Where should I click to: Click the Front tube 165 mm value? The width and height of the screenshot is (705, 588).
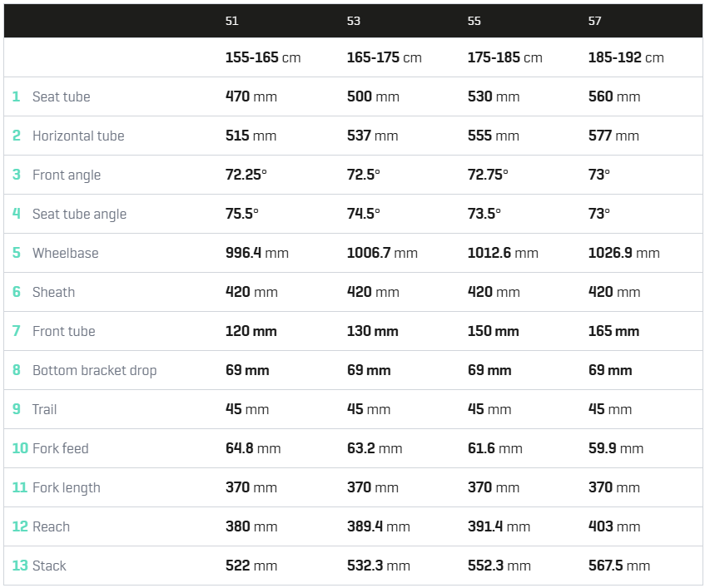point(613,331)
